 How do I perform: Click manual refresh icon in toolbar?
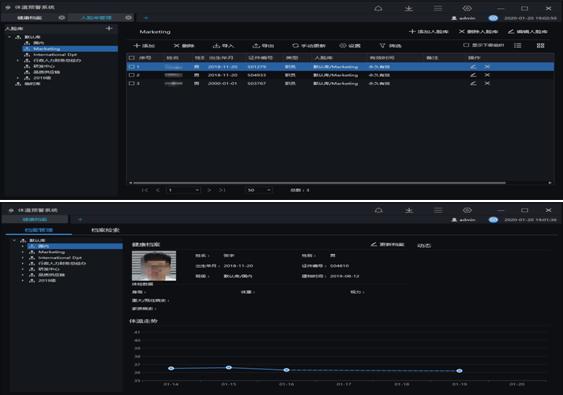(295, 46)
